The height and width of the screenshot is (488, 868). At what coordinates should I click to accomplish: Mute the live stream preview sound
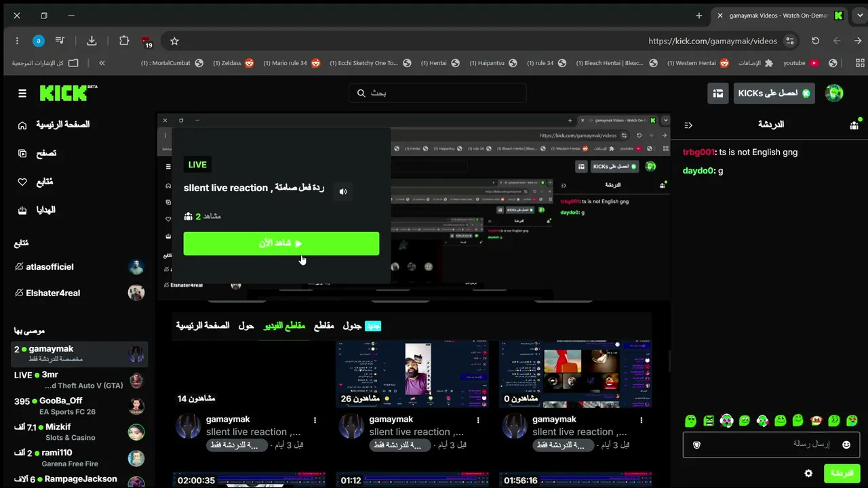[343, 192]
